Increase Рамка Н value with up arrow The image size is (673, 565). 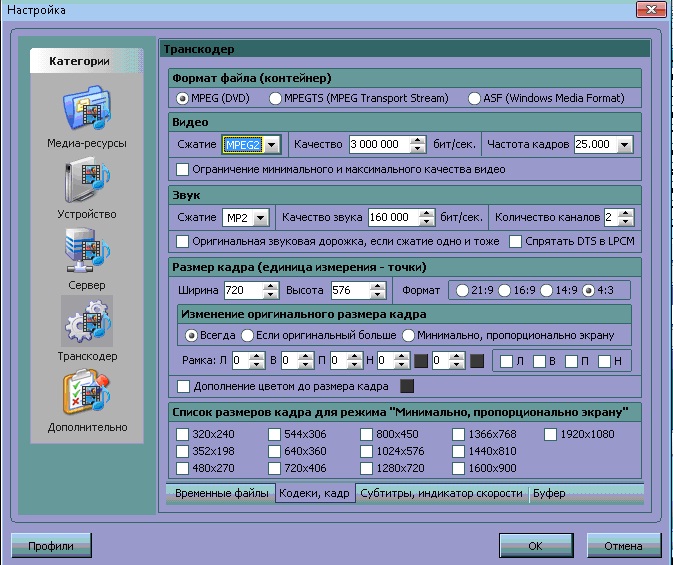click(402, 356)
